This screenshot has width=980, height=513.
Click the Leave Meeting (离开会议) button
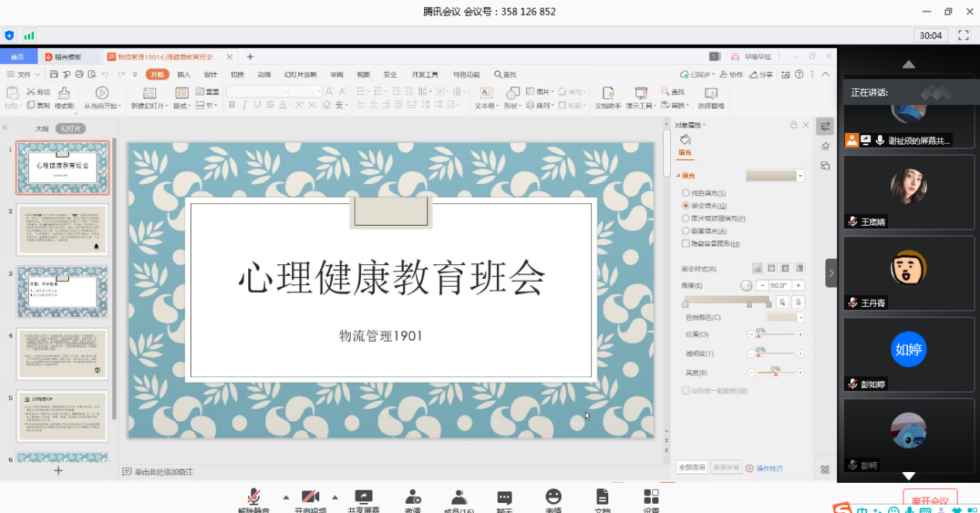(930, 500)
